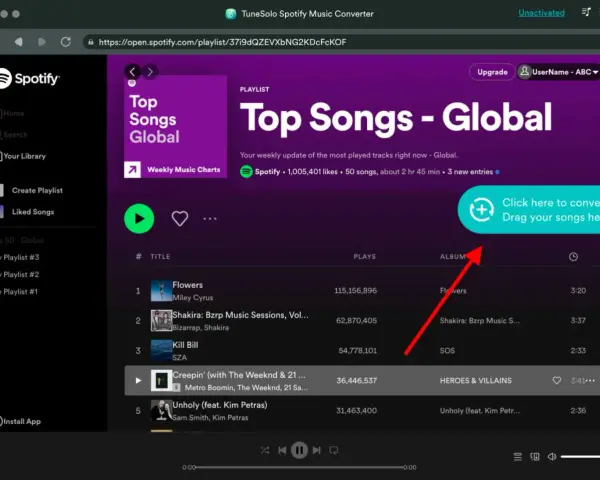Go to Home in sidebar
The image size is (600, 480).
coord(13,113)
